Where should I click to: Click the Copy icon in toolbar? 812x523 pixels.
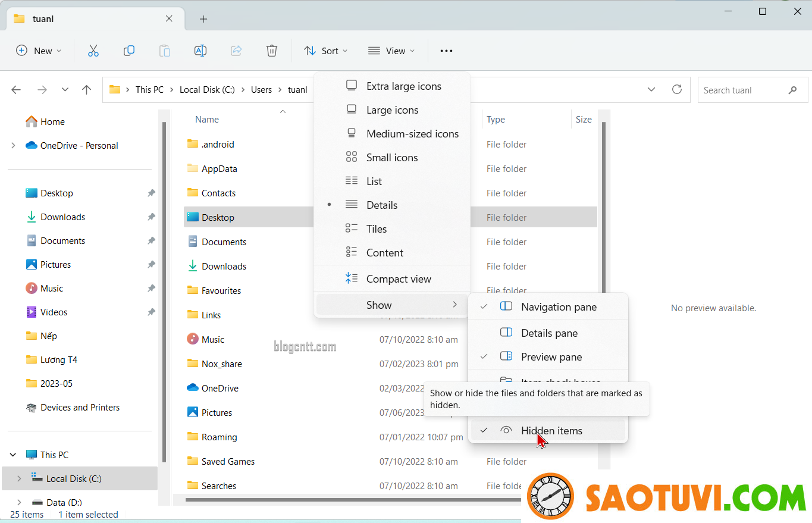128,51
